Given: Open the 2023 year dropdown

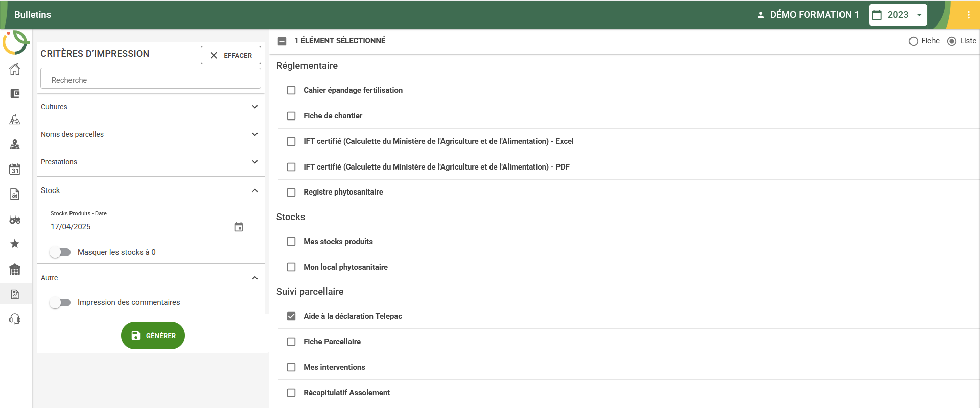Looking at the screenshot, I should click(x=898, y=15).
